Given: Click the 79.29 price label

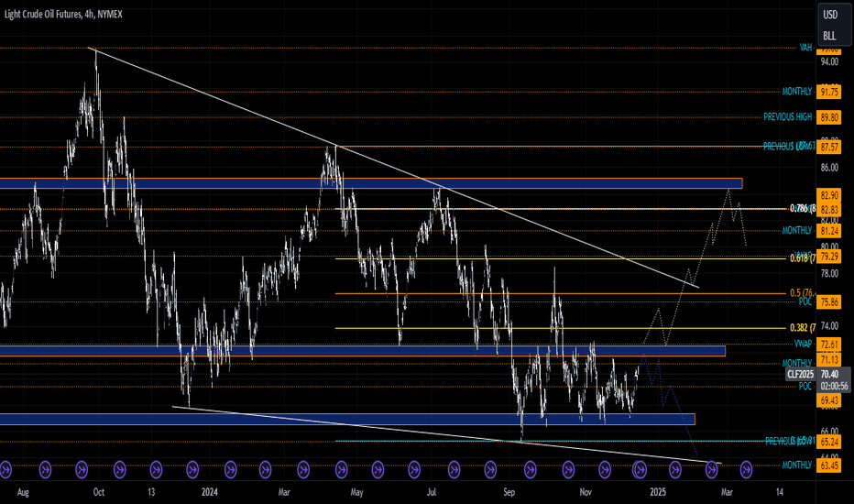Looking at the screenshot, I should [829, 257].
